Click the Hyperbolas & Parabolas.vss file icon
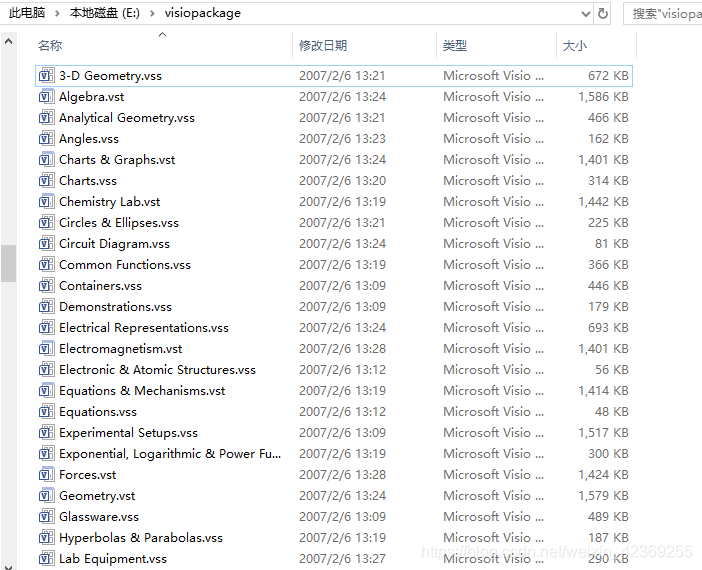The width and height of the screenshot is (702, 570). pyautogui.click(x=46, y=538)
